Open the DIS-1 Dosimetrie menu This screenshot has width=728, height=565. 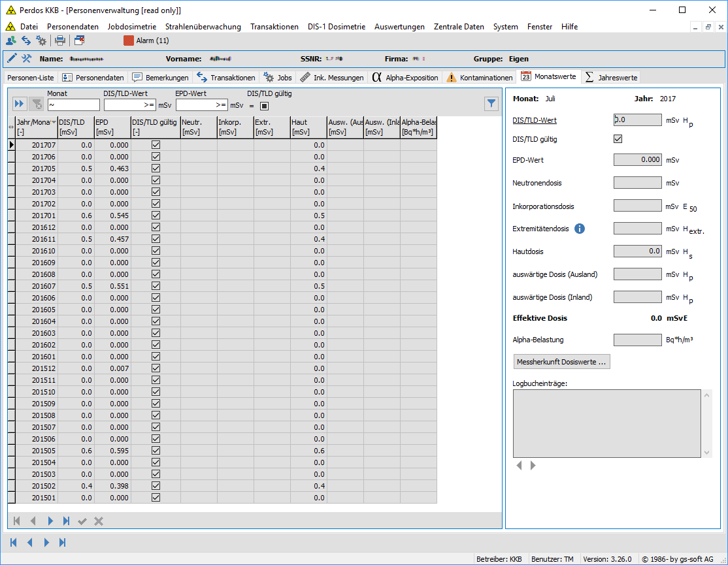click(336, 26)
